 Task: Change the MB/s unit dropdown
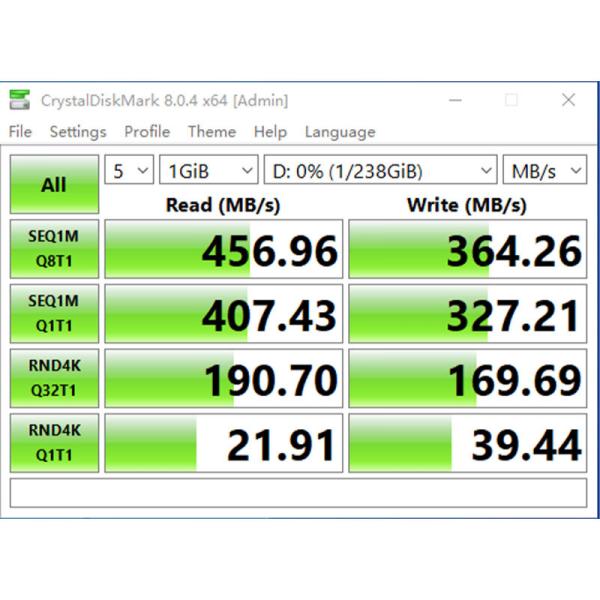coord(545,171)
